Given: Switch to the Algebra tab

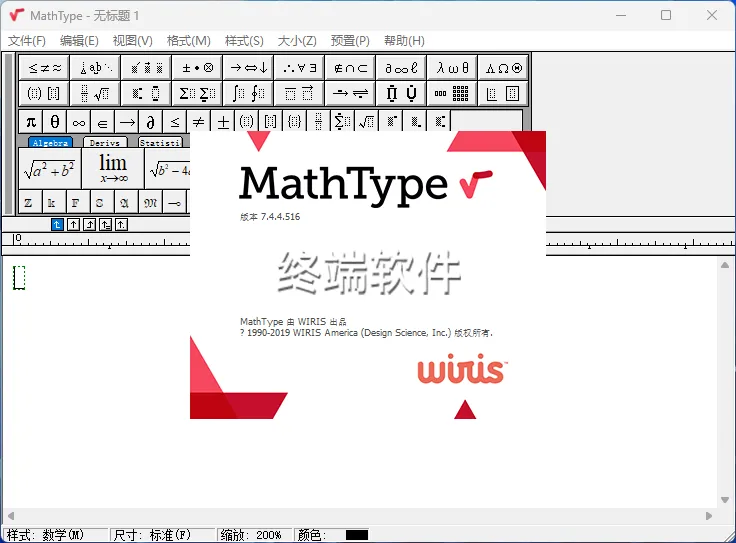Looking at the screenshot, I should (x=50, y=142).
